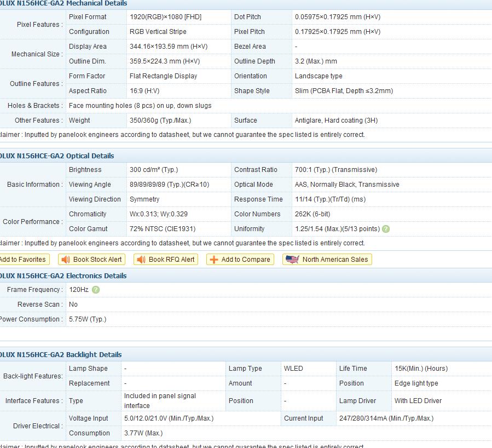Click the Weight value 350/360g (Typ./Max.)

160,120
